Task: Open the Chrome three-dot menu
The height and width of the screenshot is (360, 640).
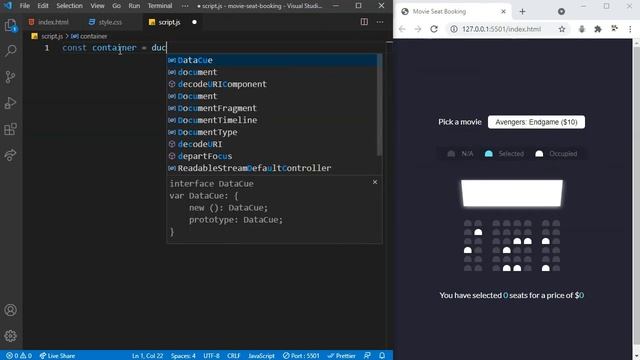Action: point(630,29)
